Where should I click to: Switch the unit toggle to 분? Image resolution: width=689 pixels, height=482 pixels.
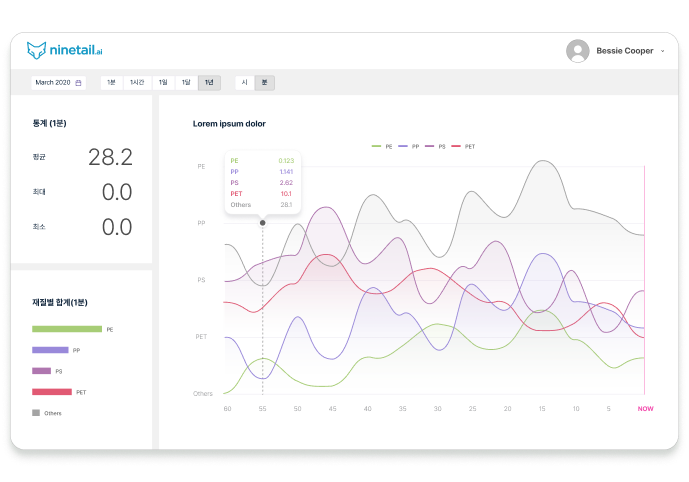[x=264, y=83]
